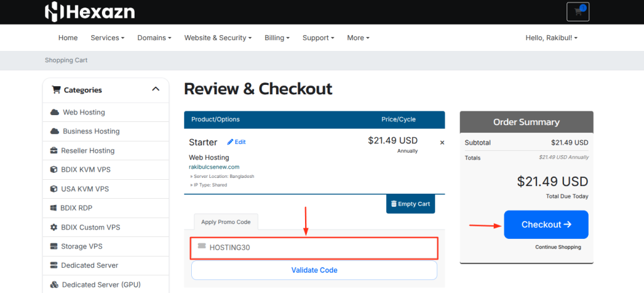Screen dimensions: 644x293
Task: Click the Business Hosting cloud icon
Action: (x=55, y=131)
